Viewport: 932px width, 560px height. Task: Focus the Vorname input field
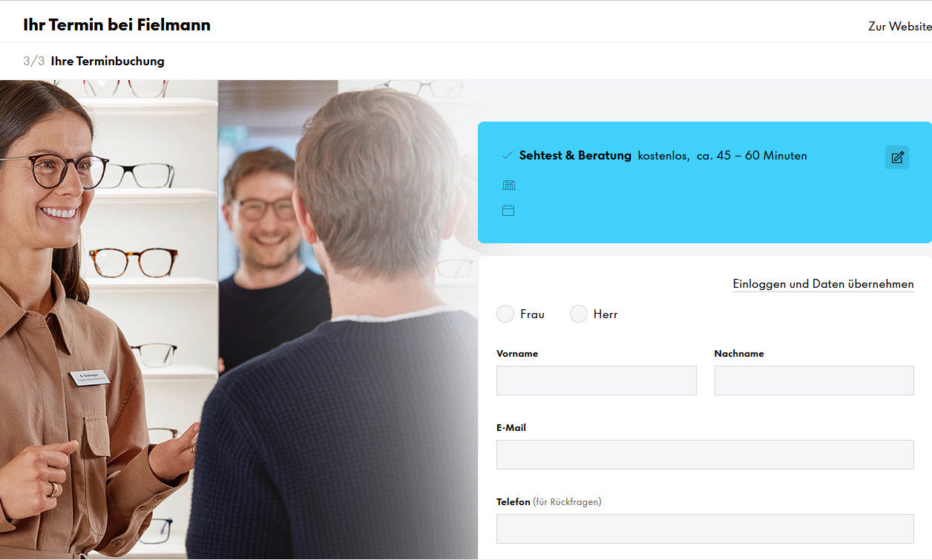click(597, 380)
